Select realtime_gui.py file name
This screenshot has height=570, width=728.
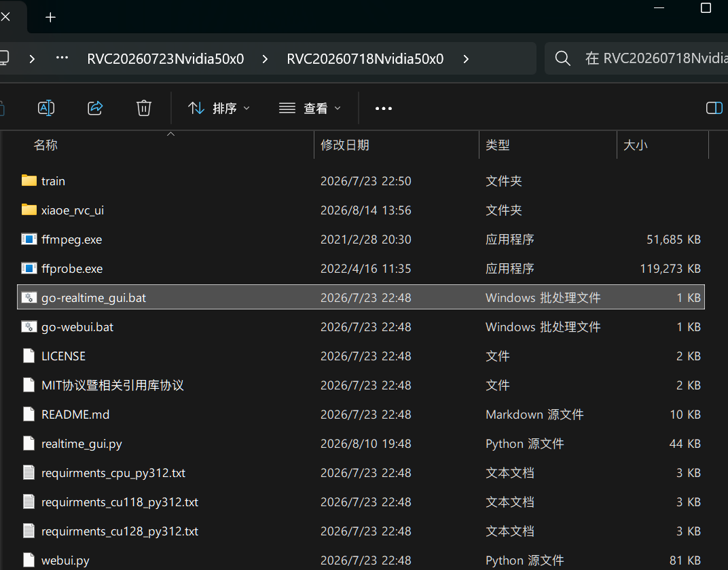[x=81, y=444]
